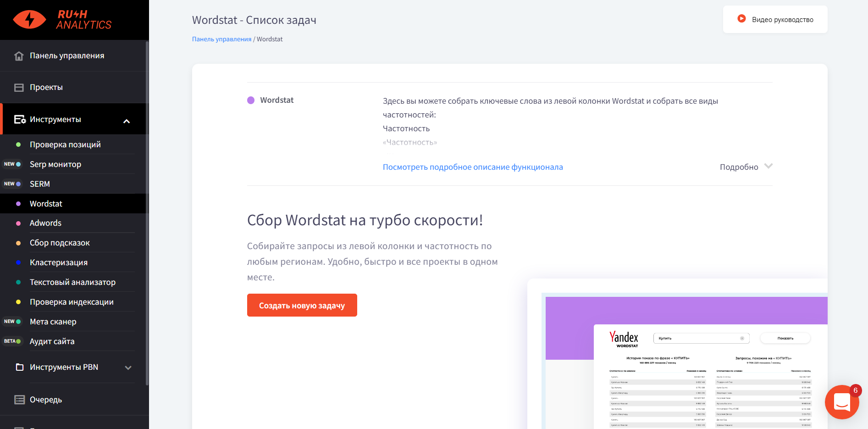Viewport: 868px width, 429px height.
Task: Select Wordstat in sidebar
Action: coord(46,204)
